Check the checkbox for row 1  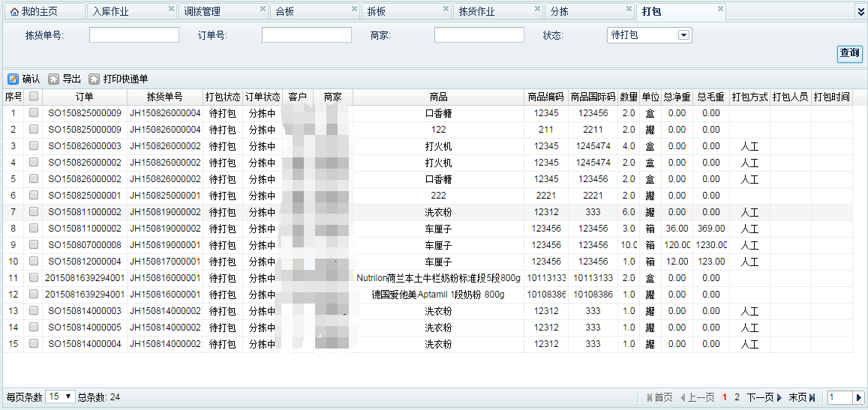point(33,113)
